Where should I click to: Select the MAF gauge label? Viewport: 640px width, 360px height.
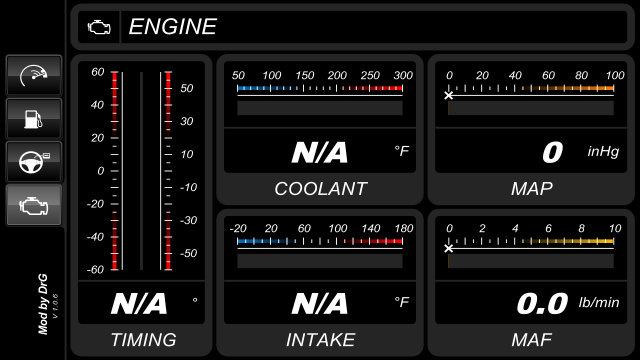531,340
